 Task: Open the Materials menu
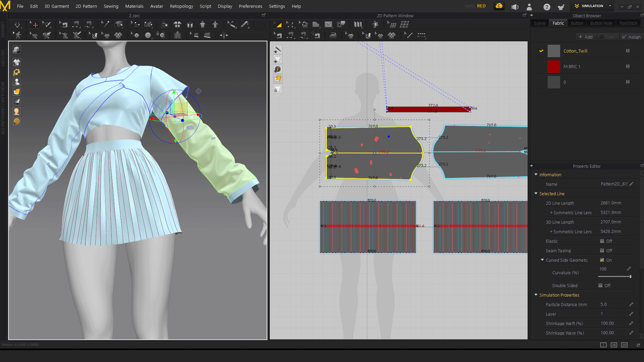tap(134, 6)
